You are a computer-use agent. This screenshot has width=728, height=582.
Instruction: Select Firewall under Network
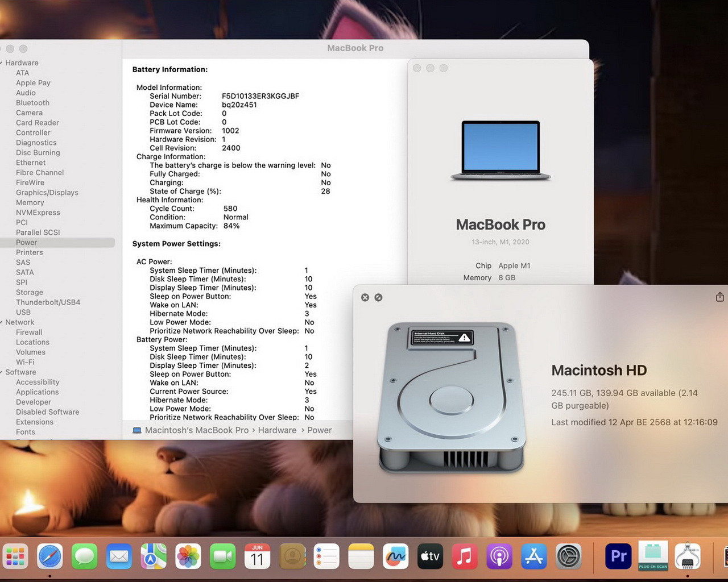pyautogui.click(x=29, y=332)
